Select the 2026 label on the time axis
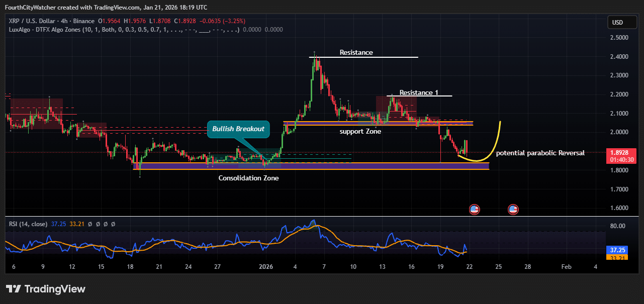This screenshot has width=644, height=304. coord(265,267)
